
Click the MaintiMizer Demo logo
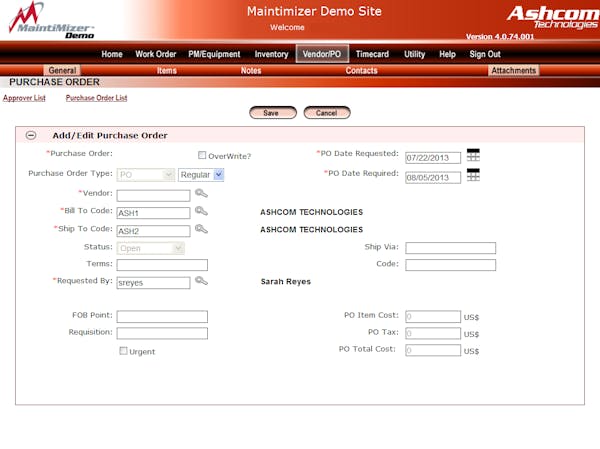pos(52,21)
